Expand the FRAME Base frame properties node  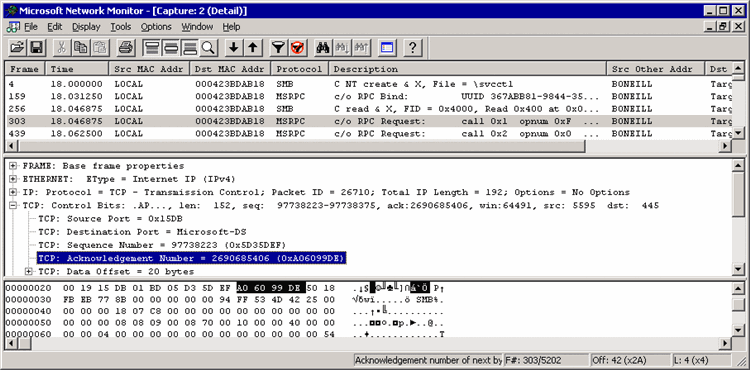(x=13, y=166)
